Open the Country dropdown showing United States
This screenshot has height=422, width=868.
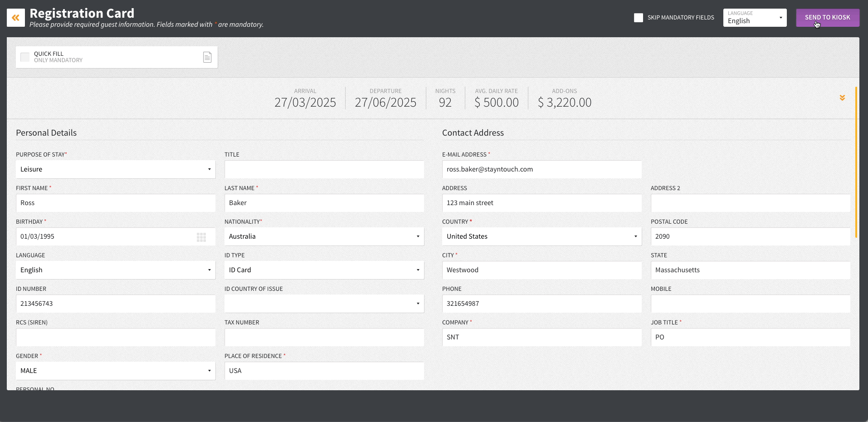(542, 236)
